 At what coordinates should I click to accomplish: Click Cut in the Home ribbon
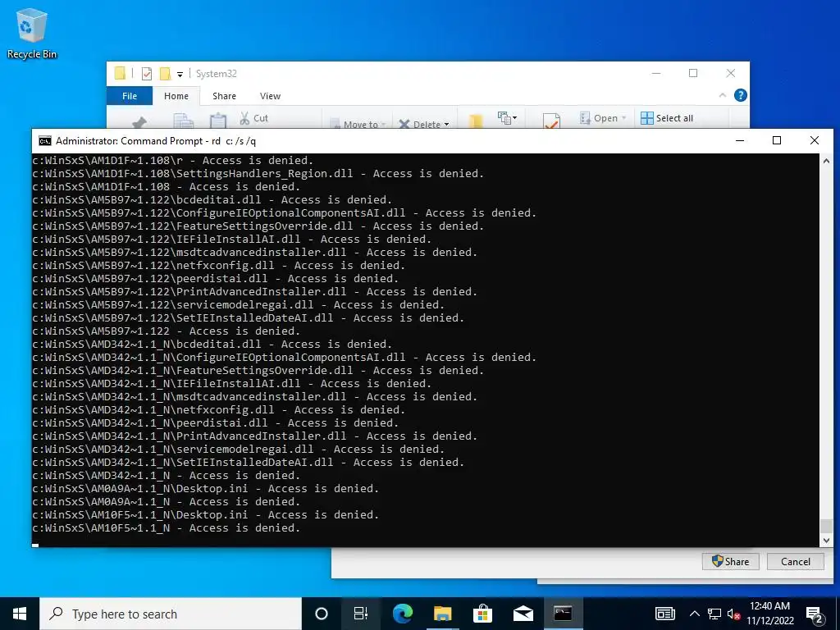(x=254, y=118)
